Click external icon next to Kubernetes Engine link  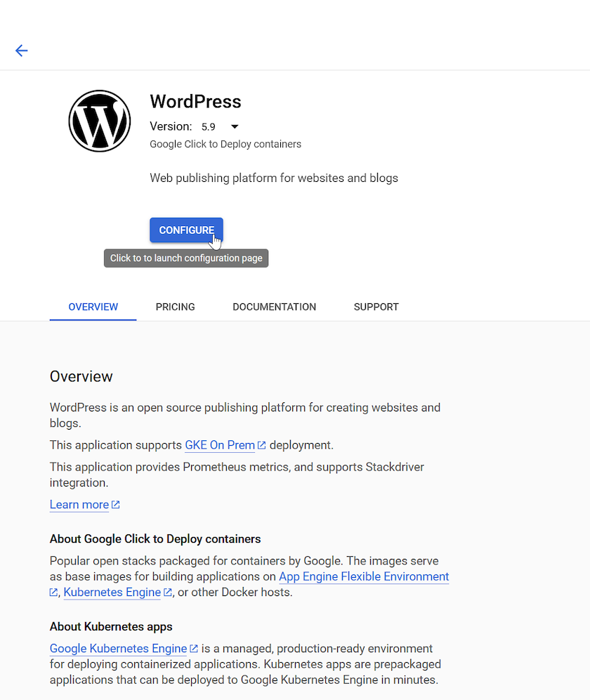(x=167, y=592)
